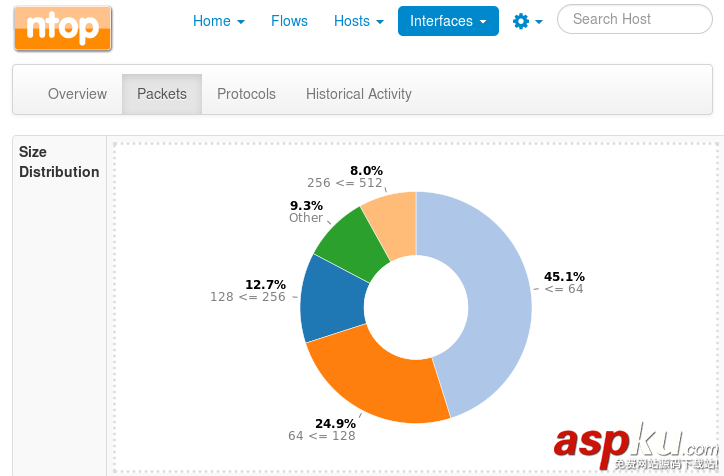Go to the Flows page
724x476 pixels.
coord(289,21)
